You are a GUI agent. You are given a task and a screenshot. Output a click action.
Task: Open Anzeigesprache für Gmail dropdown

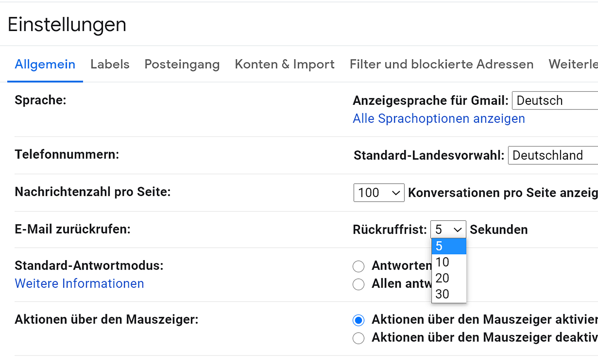pyautogui.click(x=555, y=100)
